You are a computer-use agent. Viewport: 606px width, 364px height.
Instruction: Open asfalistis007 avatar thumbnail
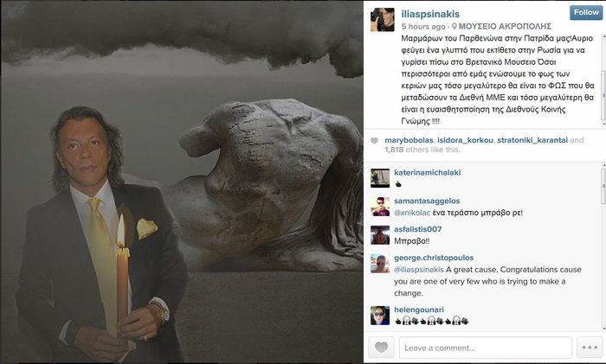pos(380,234)
